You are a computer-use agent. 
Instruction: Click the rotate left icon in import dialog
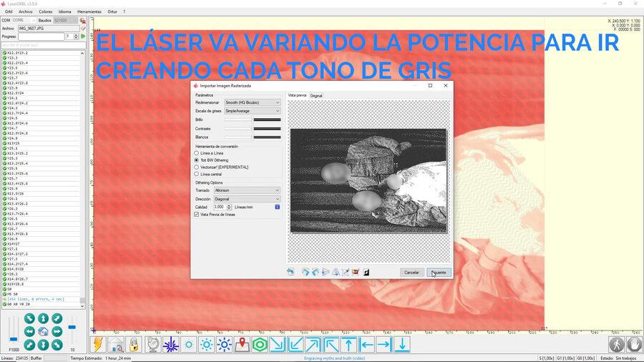click(305, 272)
